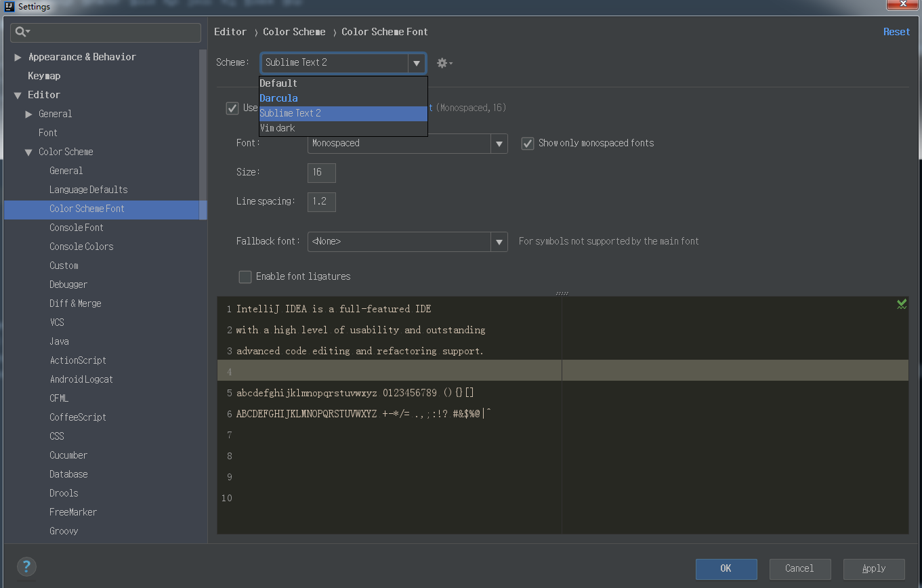Click the Color Scheme breadcrumb at the top

tap(294, 32)
